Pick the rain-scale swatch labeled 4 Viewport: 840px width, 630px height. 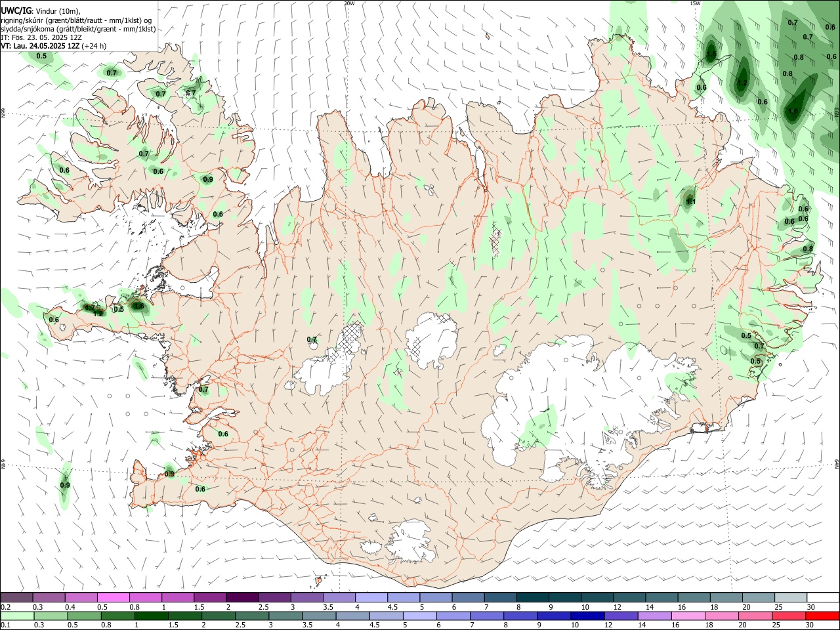coord(352,616)
